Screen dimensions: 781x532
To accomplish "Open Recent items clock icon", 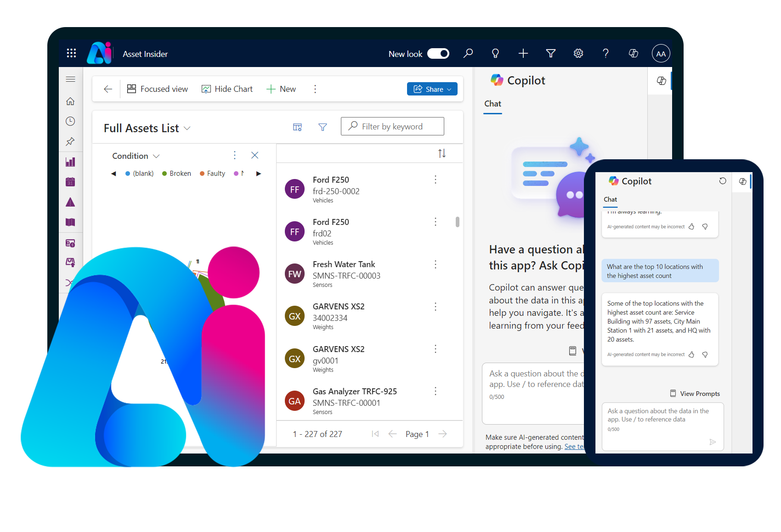I will pyautogui.click(x=70, y=121).
